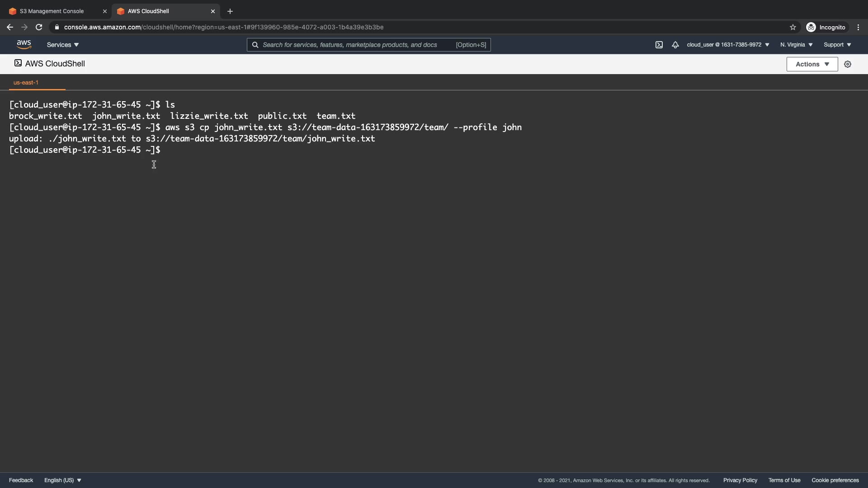This screenshot has height=488, width=868.
Task: Open the CloudShell icon in the top nav
Action: [x=659, y=45]
